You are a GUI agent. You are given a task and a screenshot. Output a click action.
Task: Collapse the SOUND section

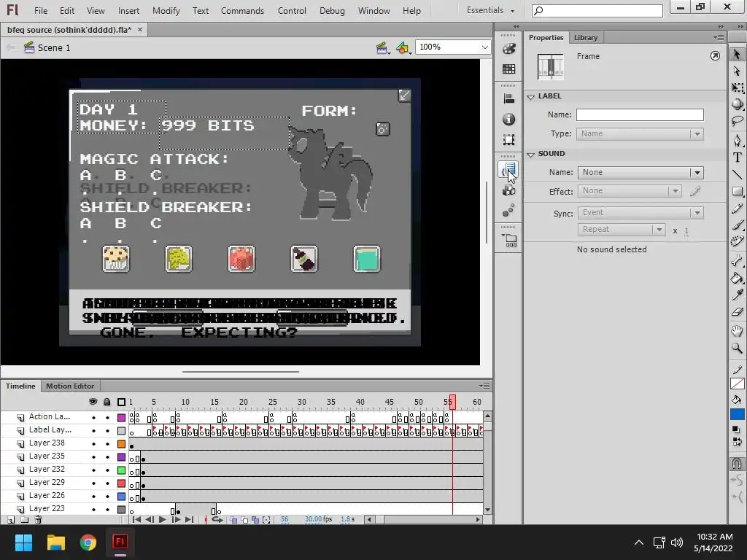[531, 155]
